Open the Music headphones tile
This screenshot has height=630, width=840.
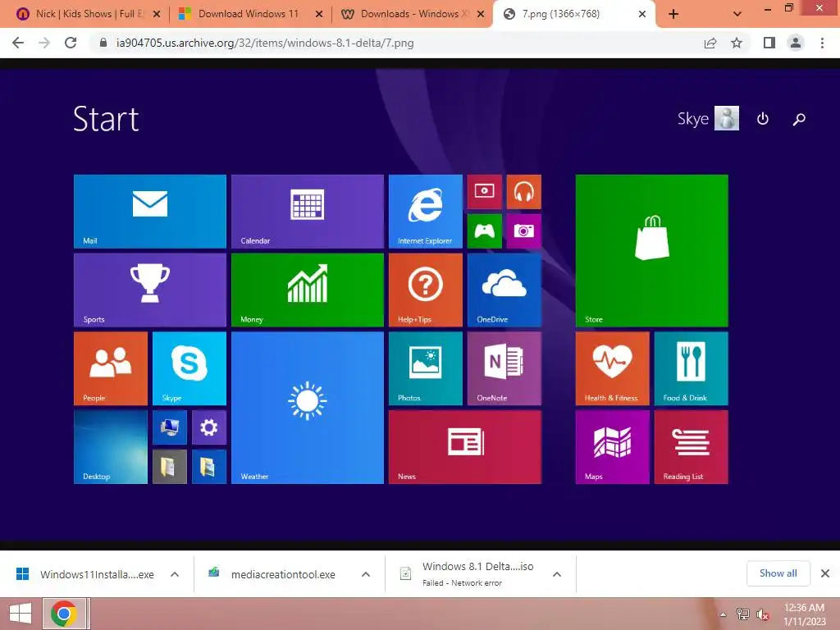[x=524, y=192]
